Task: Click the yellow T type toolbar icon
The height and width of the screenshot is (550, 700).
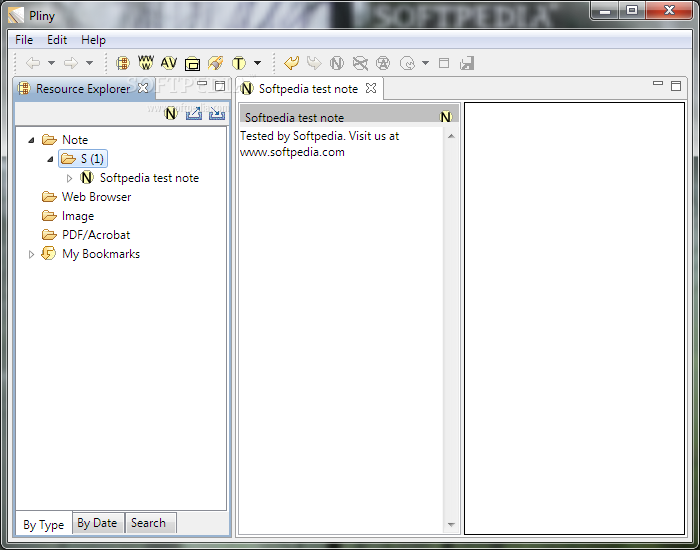Action: pos(239,63)
